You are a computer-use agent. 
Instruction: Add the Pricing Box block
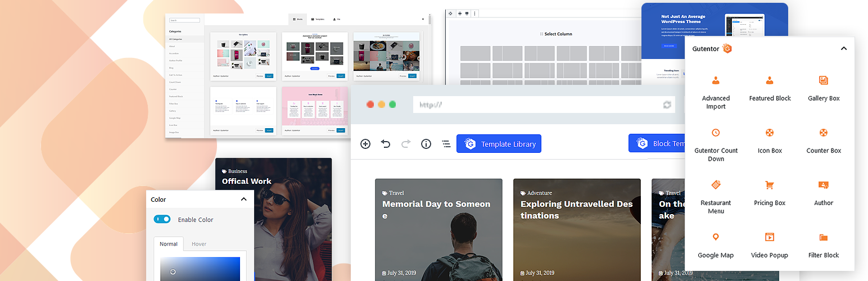click(770, 185)
